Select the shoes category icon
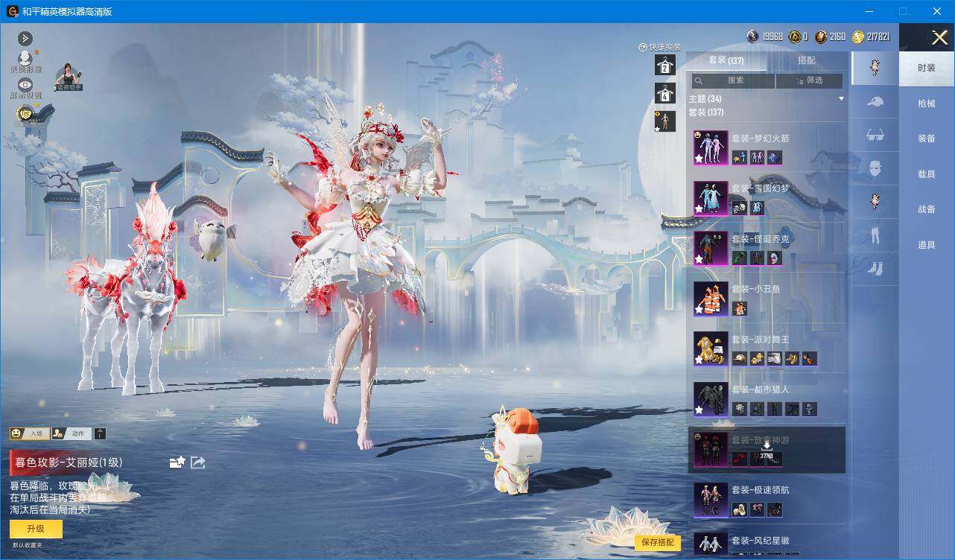 (x=875, y=268)
